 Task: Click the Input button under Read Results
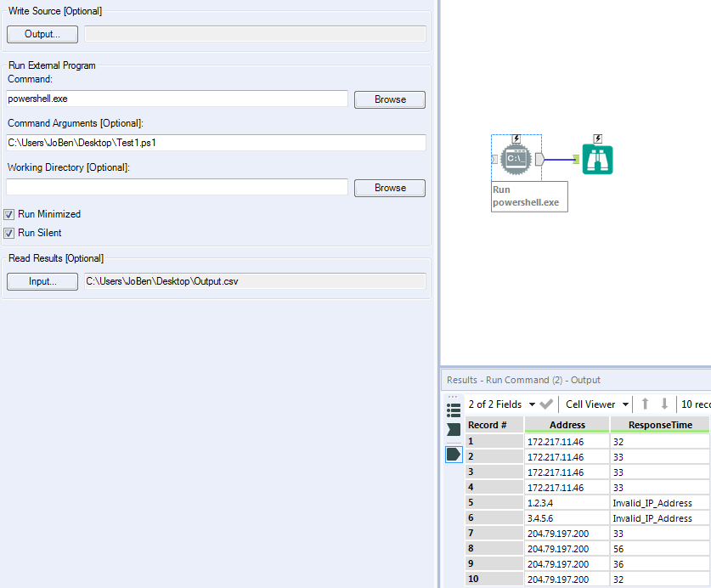click(x=42, y=281)
